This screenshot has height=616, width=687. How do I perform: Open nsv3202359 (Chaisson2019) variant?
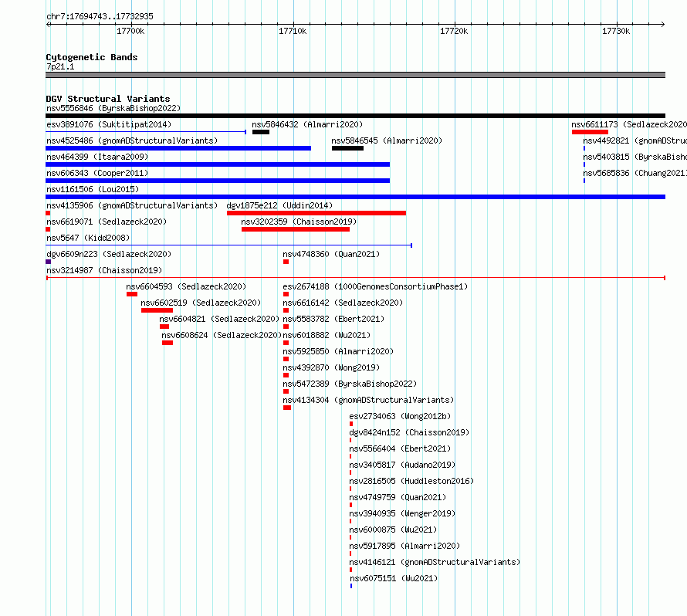pos(299,222)
